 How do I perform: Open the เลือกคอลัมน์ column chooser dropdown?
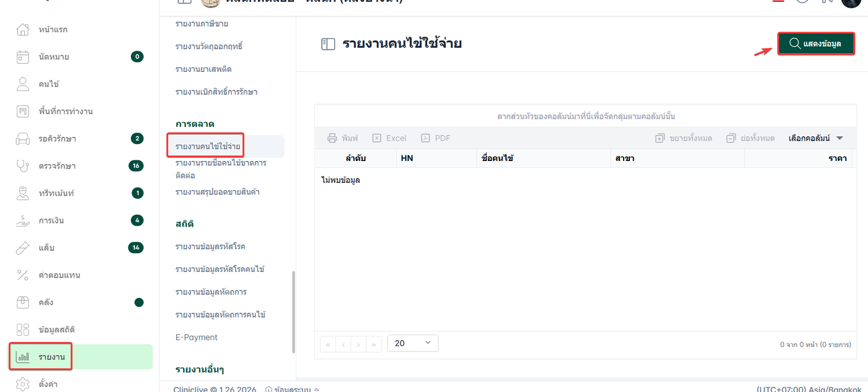[x=816, y=138]
